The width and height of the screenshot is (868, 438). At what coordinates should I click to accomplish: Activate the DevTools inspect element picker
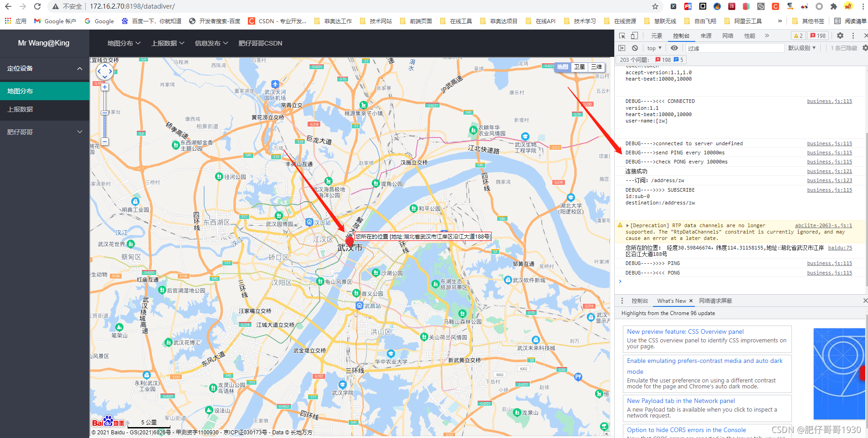622,36
